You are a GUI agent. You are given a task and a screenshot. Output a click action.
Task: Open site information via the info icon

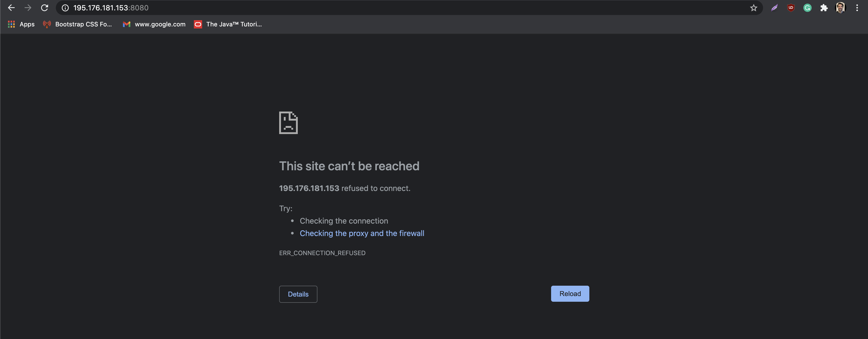[65, 8]
